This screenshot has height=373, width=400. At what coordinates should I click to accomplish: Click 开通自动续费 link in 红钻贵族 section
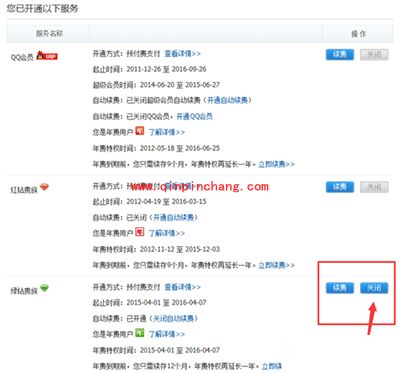[174, 218]
